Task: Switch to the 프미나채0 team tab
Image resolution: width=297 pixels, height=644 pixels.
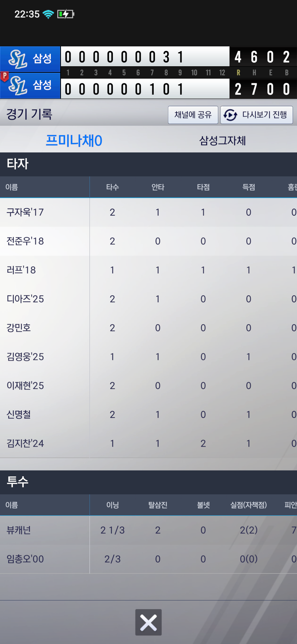Action: tap(74, 140)
